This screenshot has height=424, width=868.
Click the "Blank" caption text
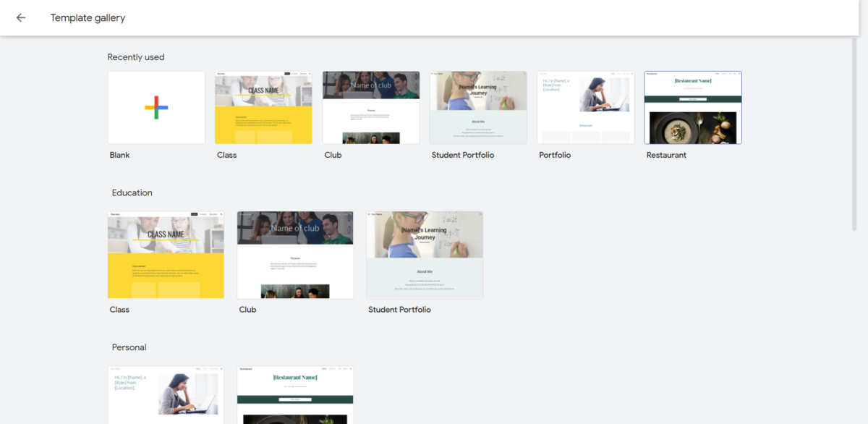[120, 155]
